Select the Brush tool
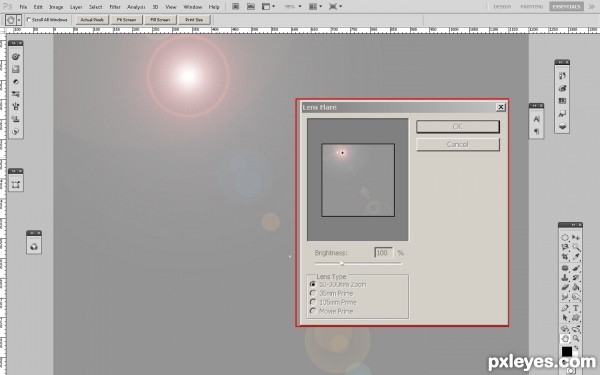 [576, 268]
